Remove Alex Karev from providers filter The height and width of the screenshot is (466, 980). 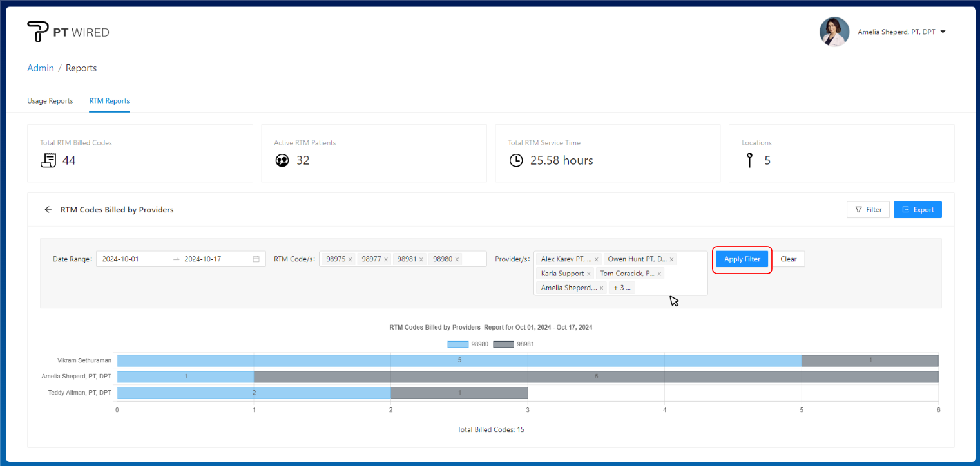point(596,259)
